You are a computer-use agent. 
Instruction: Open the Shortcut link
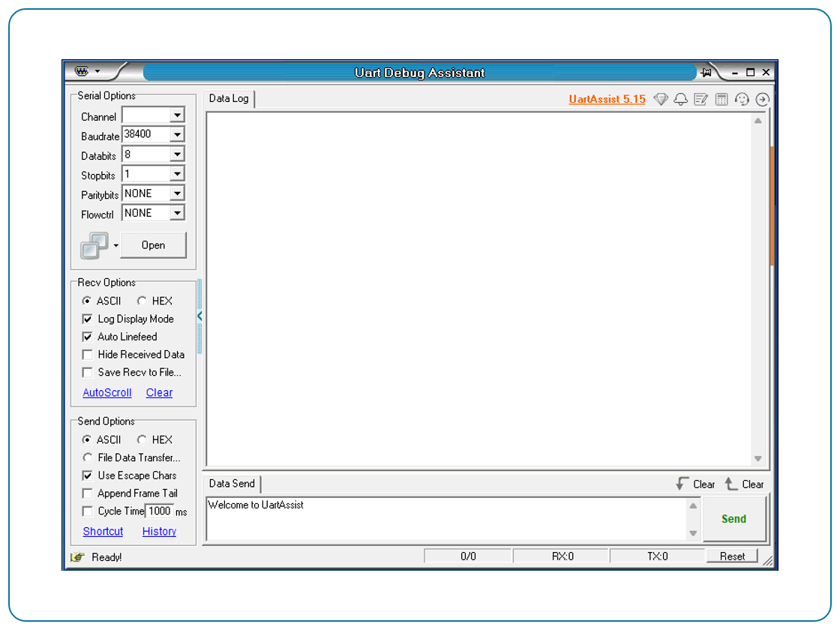click(x=103, y=532)
